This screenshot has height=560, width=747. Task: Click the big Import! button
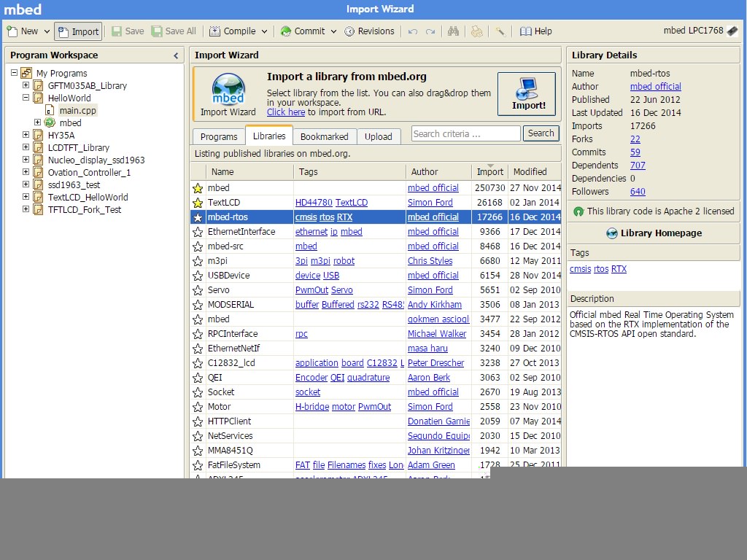pyautogui.click(x=527, y=94)
